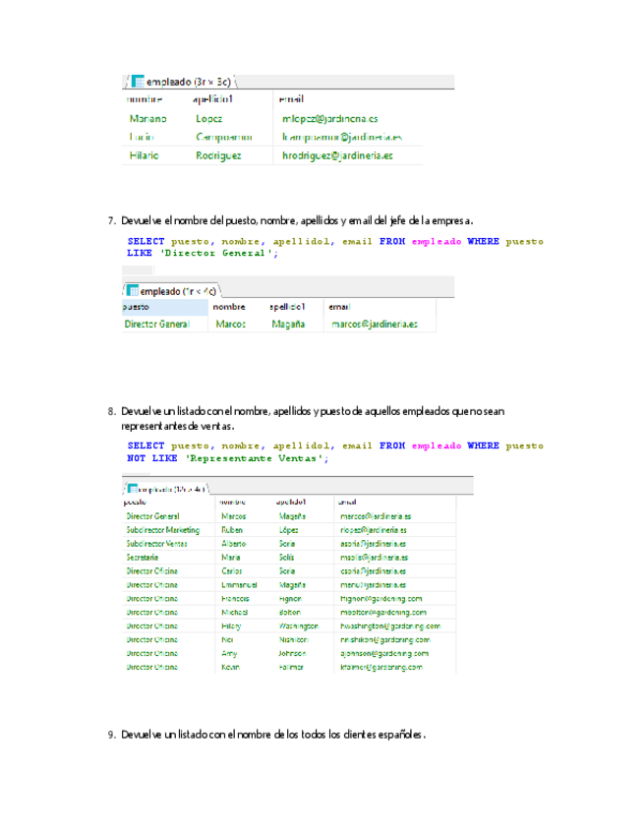Click the email mlopez@jardineria.es
The height and width of the screenshot is (834, 644).
[x=329, y=119]
